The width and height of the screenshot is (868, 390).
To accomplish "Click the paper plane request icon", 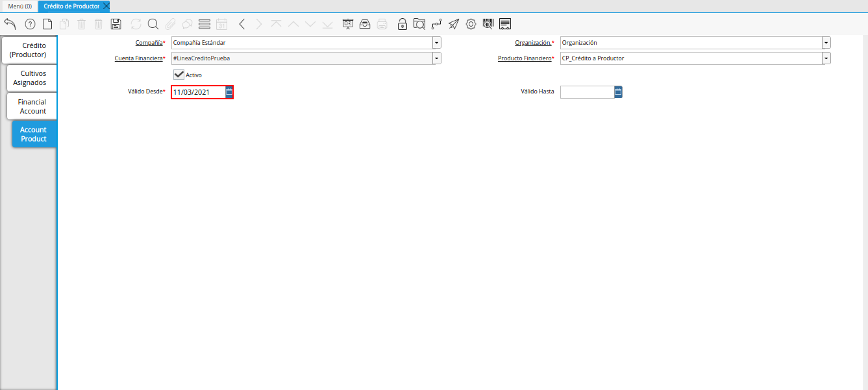I will (x=454, y=24).
